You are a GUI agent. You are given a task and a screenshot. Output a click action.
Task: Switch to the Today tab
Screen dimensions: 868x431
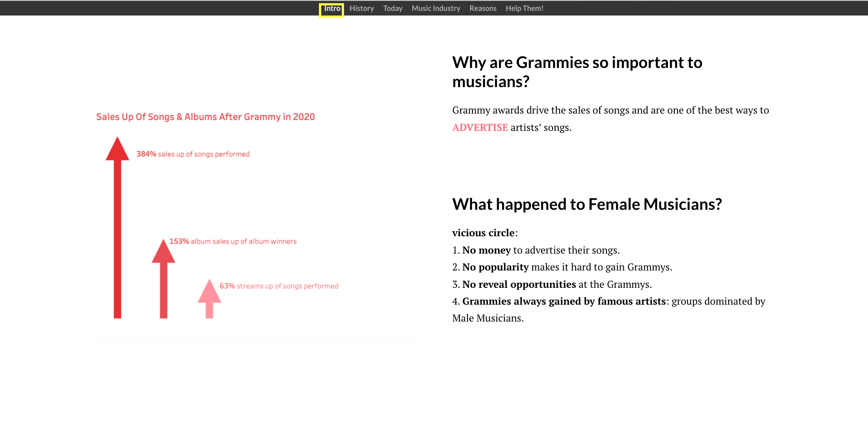pyautogui.click(x=393, y=8)
